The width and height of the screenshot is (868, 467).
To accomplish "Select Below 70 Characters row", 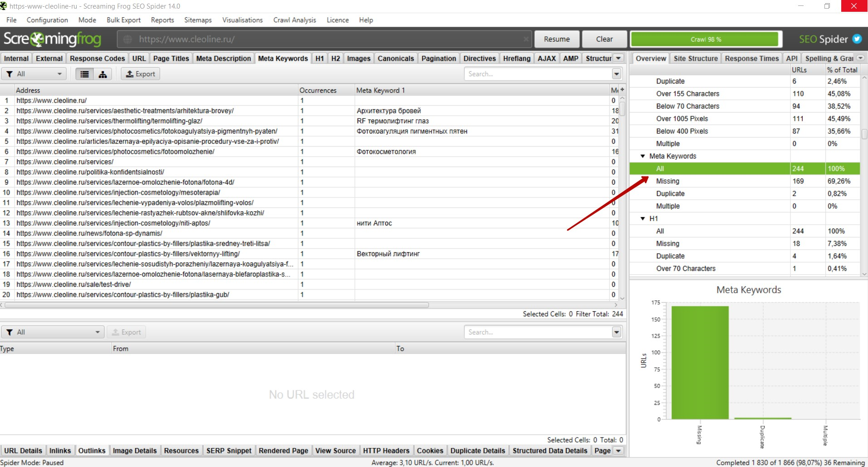I will 745,106.
